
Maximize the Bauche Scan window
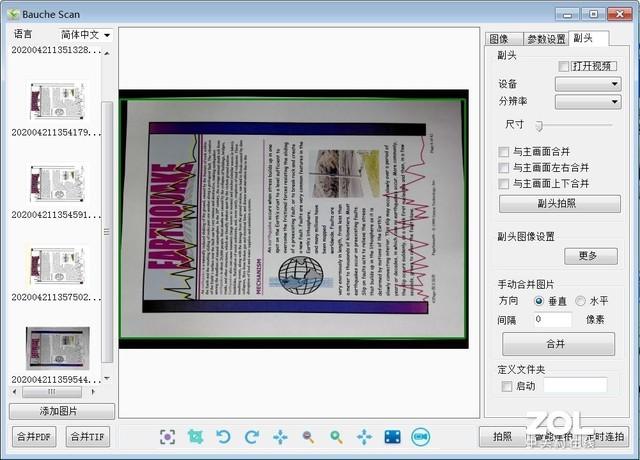point(593,14)
